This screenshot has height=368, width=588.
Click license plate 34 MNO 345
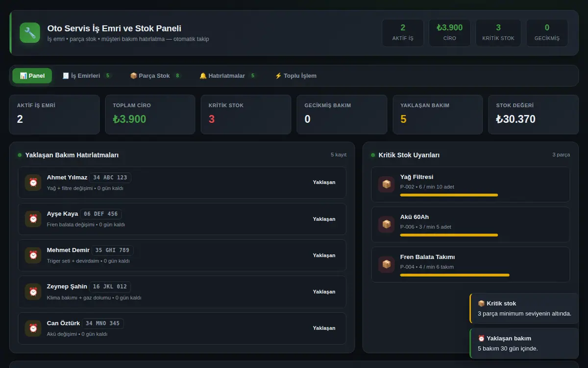click(x=102, y=323)
